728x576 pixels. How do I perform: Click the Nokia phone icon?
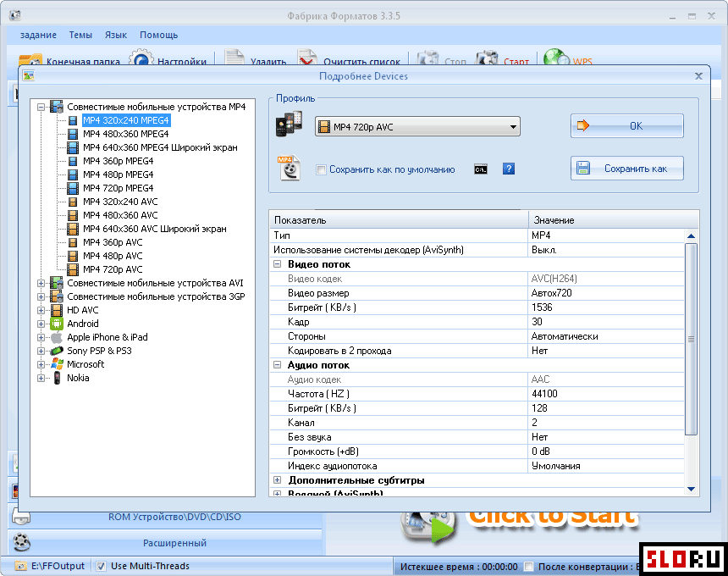click(57, 378)
